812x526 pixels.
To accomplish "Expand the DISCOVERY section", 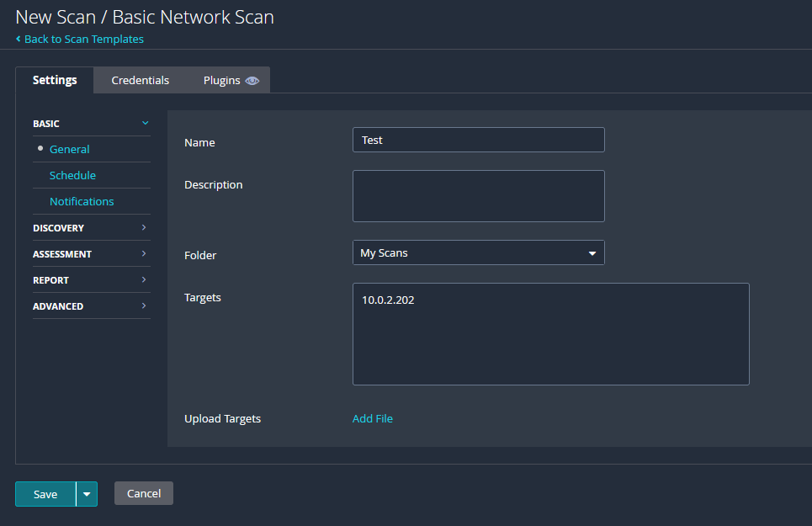I will tap(91, 228).
